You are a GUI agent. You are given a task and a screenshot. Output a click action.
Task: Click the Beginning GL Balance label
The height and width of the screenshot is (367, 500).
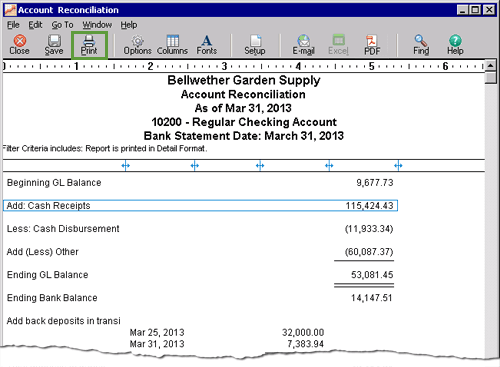[54, 183]
